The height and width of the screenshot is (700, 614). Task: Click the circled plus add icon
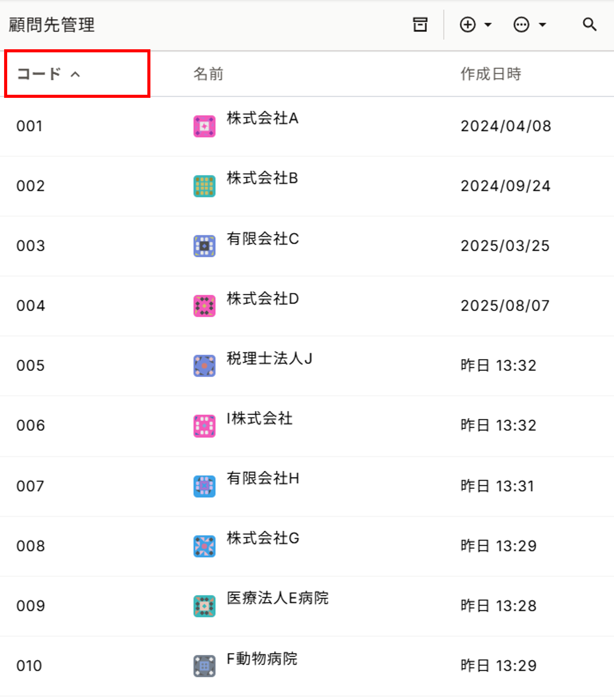[x=468, y=25]
